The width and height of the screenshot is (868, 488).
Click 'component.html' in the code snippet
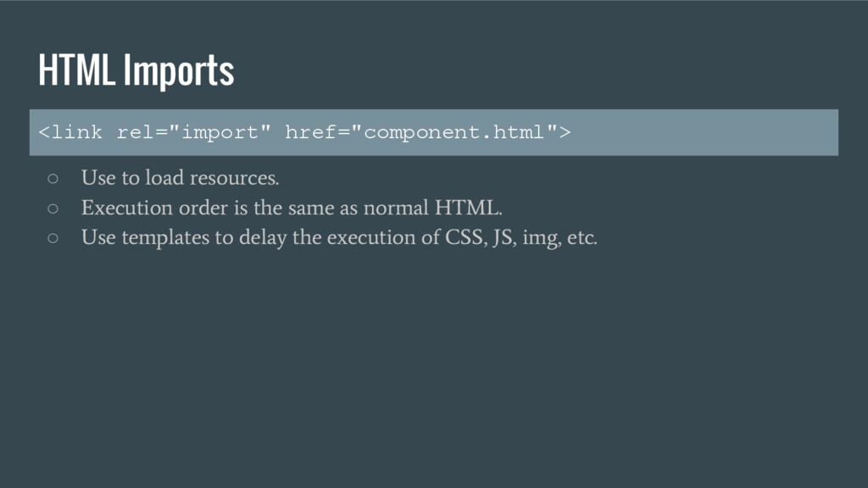click(x=454, y=133)
